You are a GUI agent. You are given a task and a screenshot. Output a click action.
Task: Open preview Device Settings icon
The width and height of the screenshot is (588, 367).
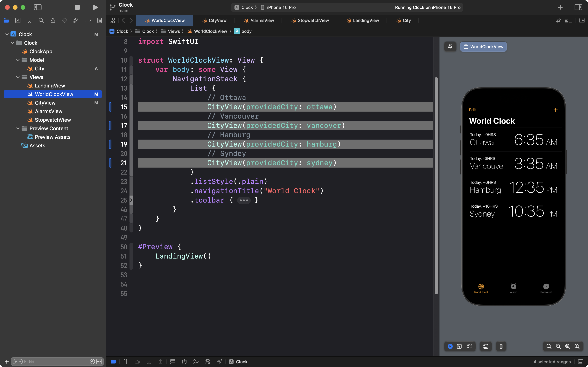486,346
